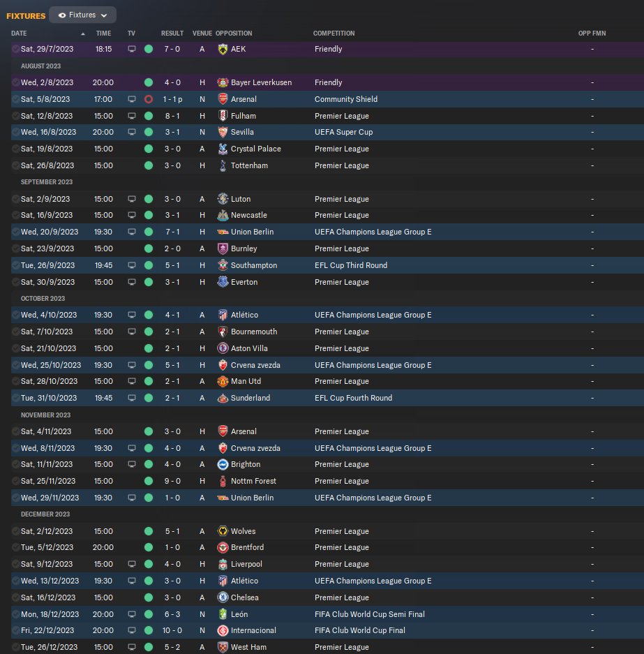The image size is (644, 654).
Task: Click the Chelsea club badge
Action: coord(223,597)
